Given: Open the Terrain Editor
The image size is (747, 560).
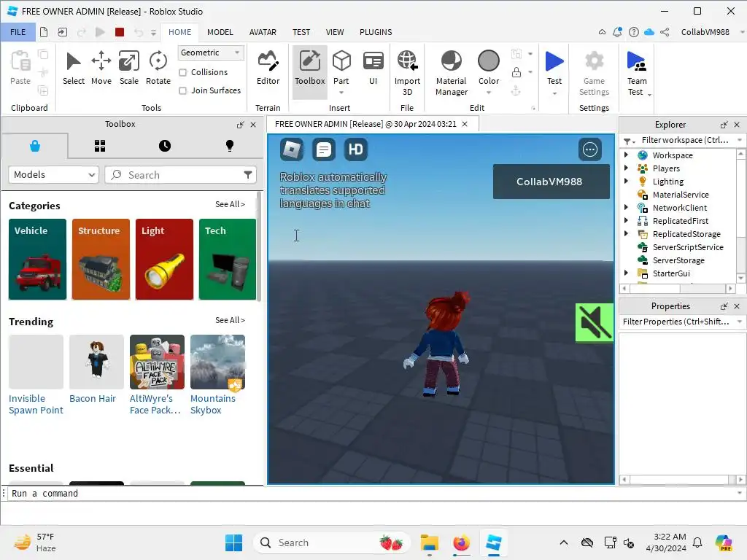Looking at the screenshot, I should coord(268,68).
